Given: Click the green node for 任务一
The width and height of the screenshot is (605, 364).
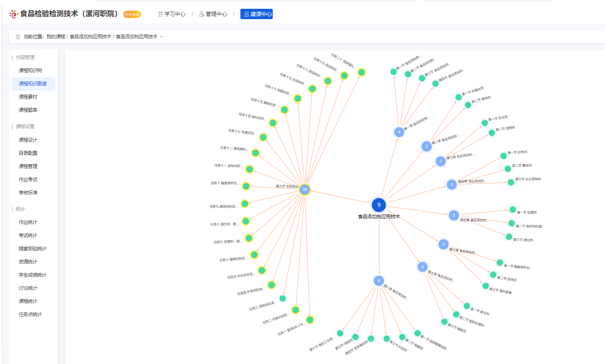Looking at the screenshot, I should pyautogui.click(x=309, y=320).
